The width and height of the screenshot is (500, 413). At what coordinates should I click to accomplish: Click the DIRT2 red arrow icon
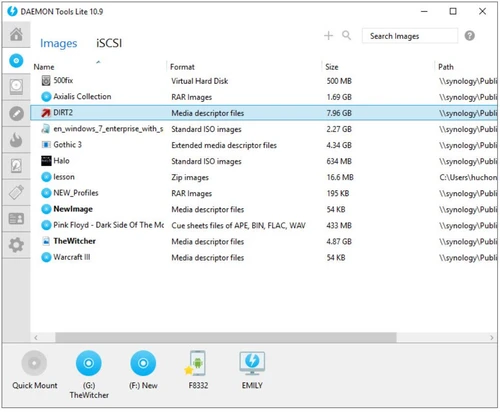pos(46,113)
